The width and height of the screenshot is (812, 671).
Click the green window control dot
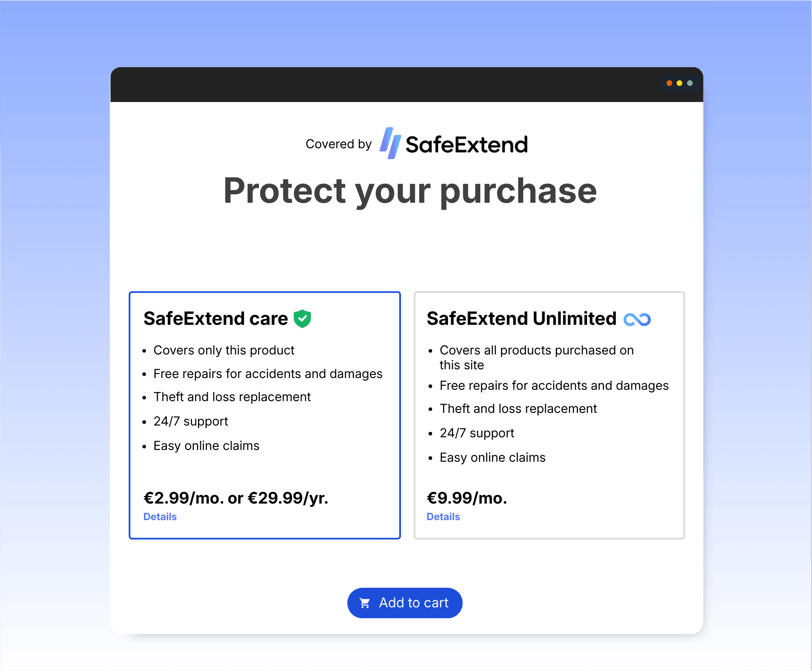pos(689,83)
